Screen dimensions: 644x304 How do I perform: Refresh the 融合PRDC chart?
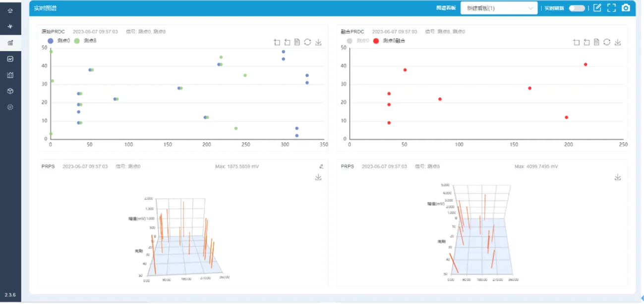(607, 43)
